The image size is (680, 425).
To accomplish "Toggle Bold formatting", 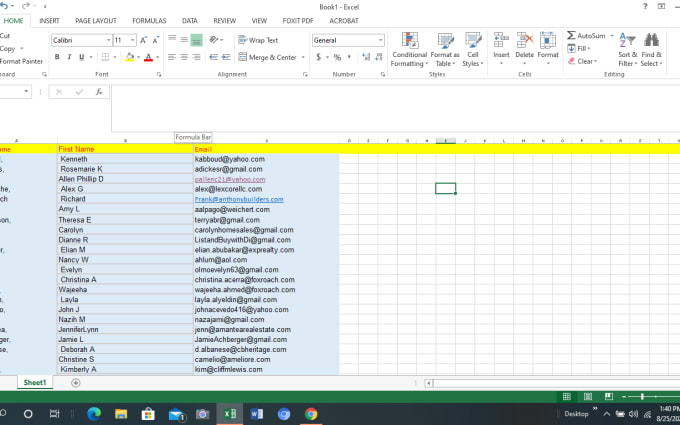I will [57, 57].
